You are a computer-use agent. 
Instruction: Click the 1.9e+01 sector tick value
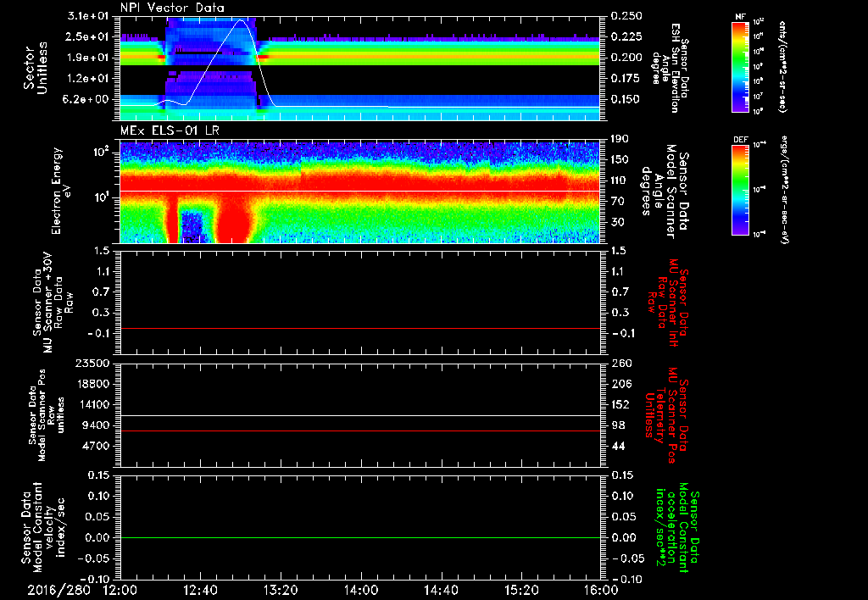click(x=87, y=58)
